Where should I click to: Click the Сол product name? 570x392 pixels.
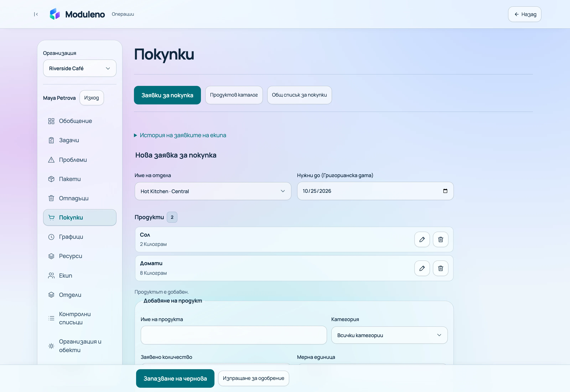point(145,235)
